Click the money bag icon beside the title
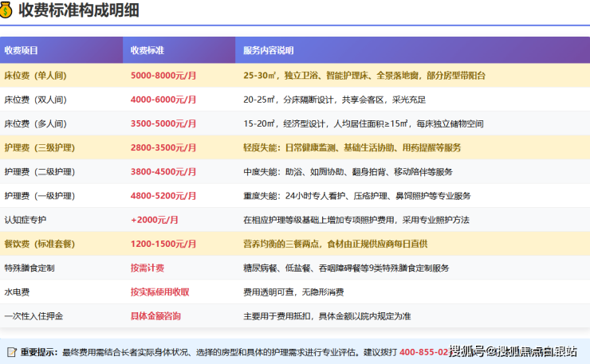Screen dimensions: 590x364 point(8,10)
